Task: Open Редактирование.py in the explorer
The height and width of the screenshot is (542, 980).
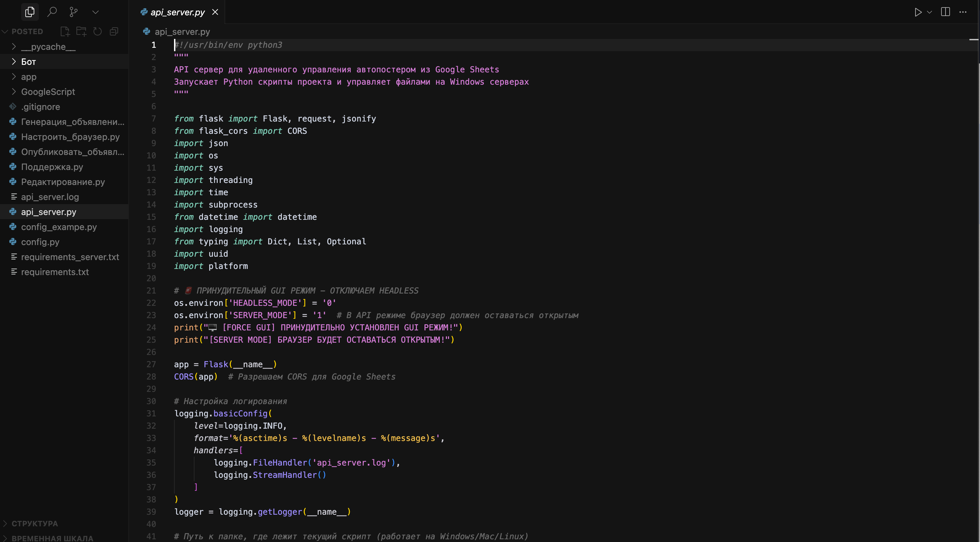Action: 64,182
